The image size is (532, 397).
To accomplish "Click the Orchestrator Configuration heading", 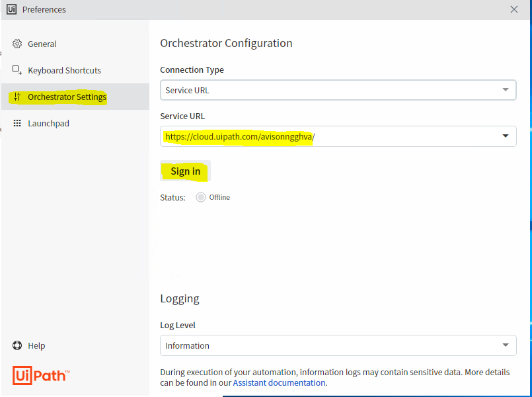I will (226, 43).
